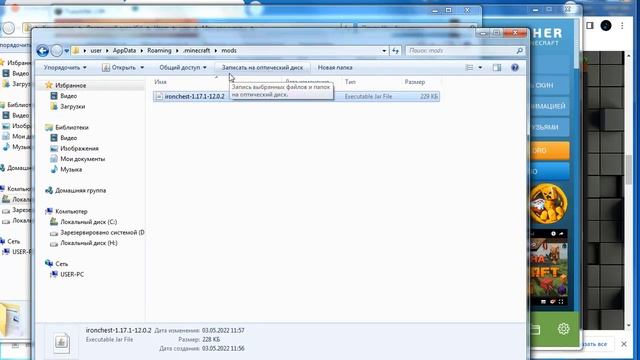Click the browser profile avatar icon
The height and width of the screenshot is (360, 640).
point(606,26)
